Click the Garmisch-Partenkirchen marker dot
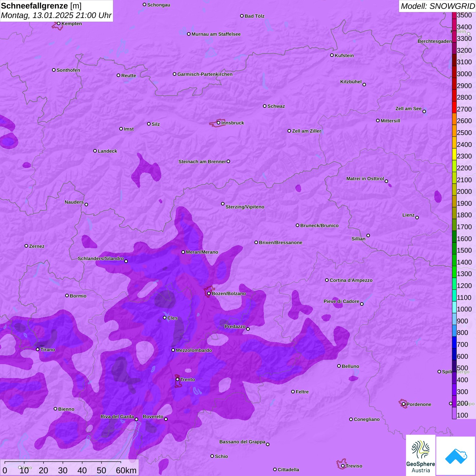476x476 pixels. tap(174, 74)
